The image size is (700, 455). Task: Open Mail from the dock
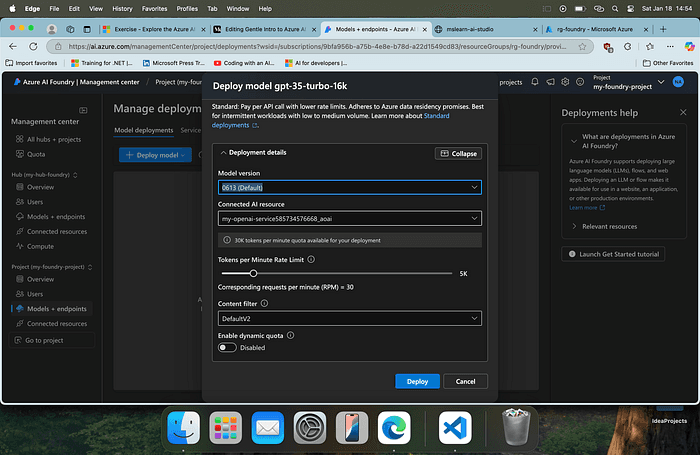pyautogui.click(x=267, y=428)
